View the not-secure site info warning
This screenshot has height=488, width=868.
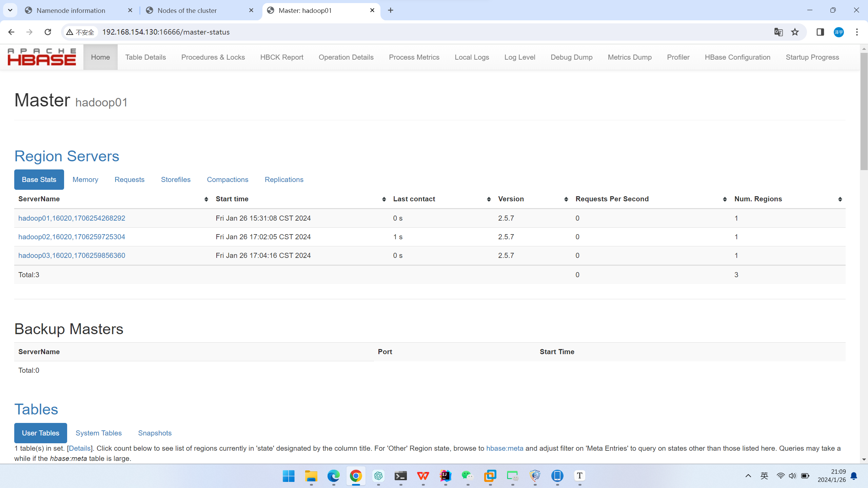(80, 32)
